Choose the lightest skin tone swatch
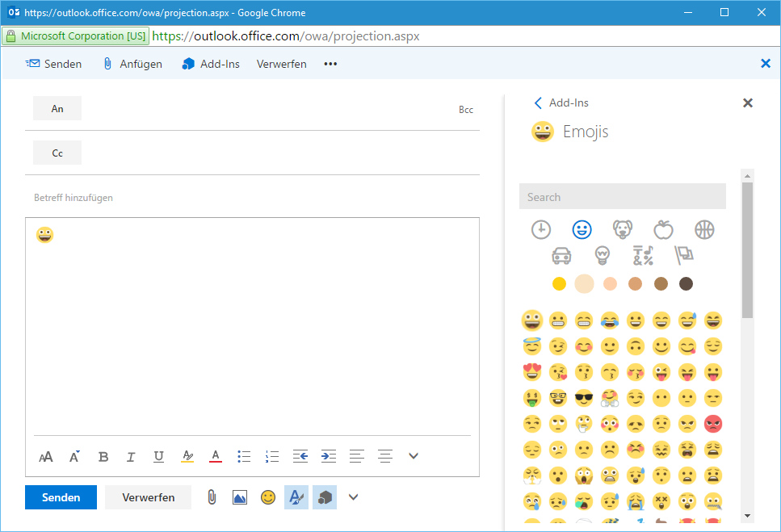 point(584,283)
